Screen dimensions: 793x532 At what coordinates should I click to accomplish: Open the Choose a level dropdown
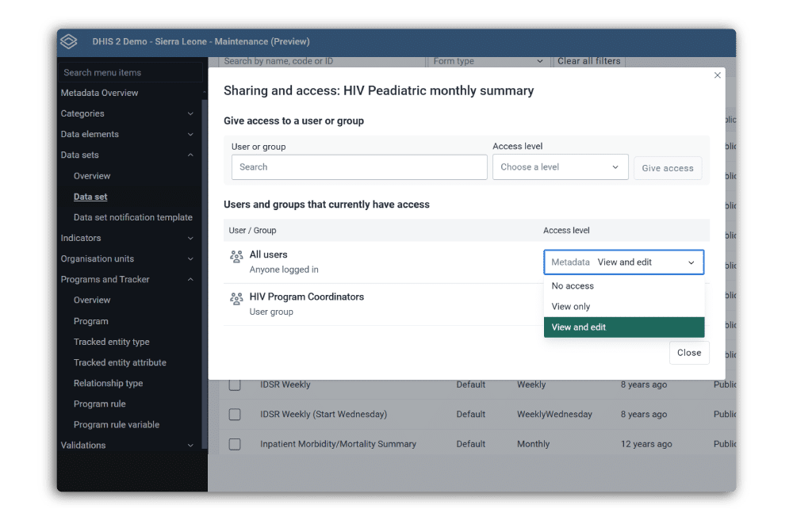pyautogui.click(x=560, y=167)
